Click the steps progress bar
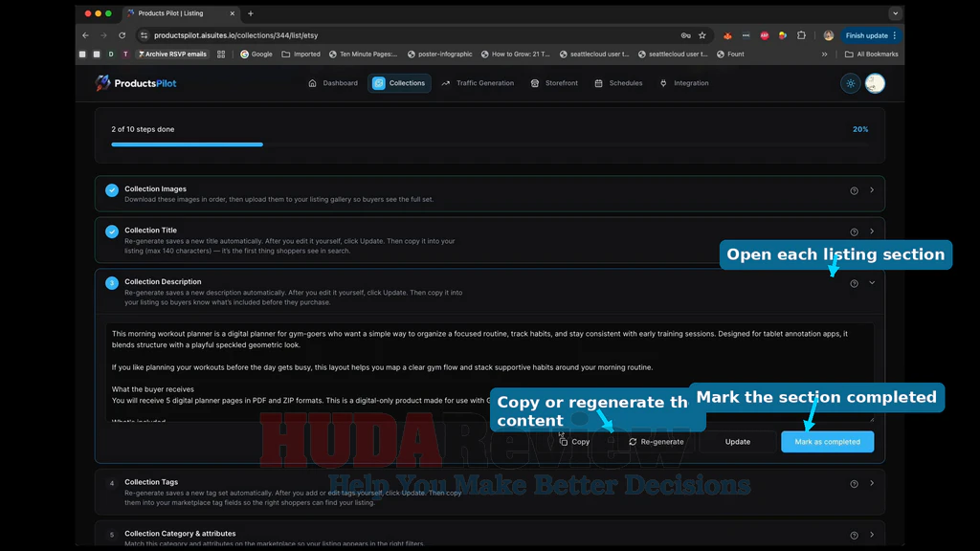Viewport: 980px width, 551px height. click(x=489, y=144)
